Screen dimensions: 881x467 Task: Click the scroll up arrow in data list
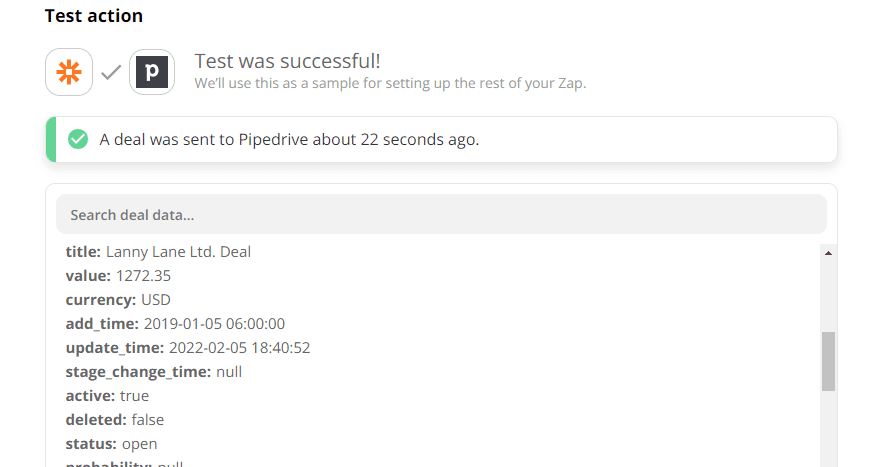point(828,253)
